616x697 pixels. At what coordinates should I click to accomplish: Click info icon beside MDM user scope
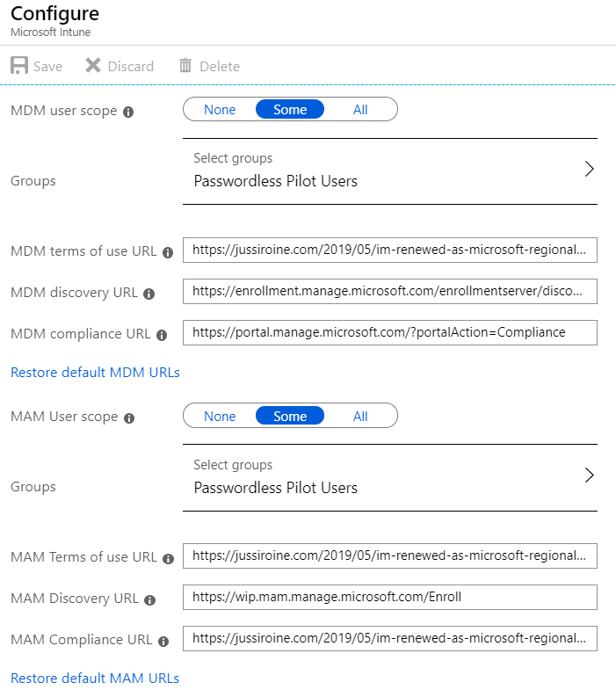point(128,112)
